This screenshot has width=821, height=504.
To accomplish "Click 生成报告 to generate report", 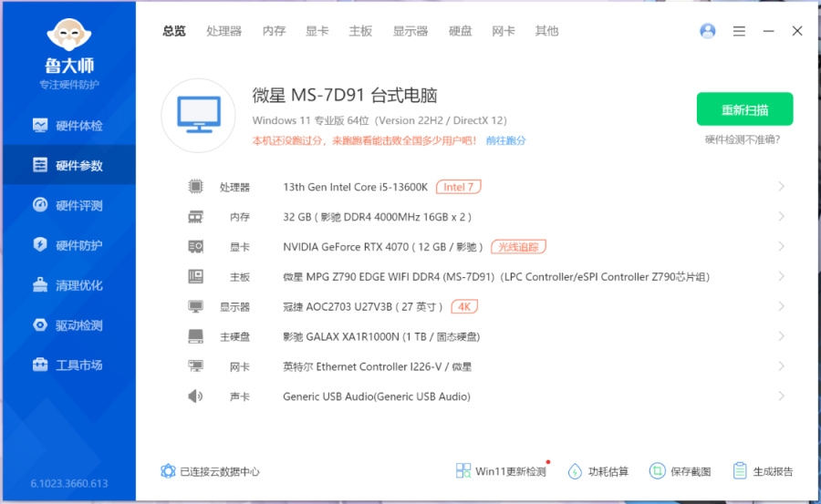I will pyautogui.click(x=763, y=471).
